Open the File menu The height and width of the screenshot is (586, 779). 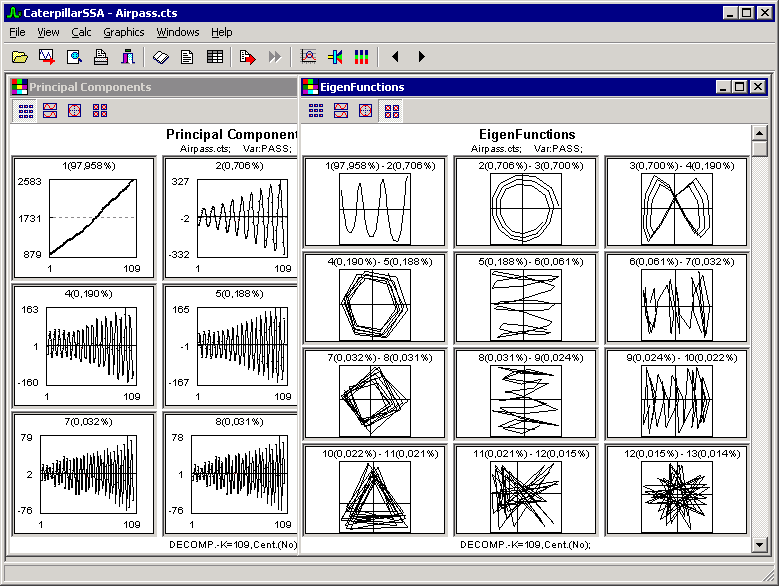18,32
